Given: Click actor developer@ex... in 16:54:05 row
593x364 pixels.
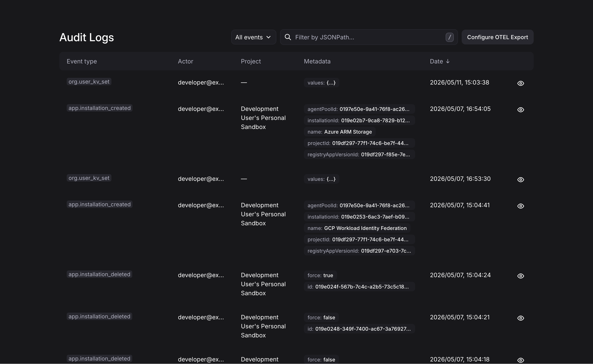Looking at the screenshot, I should 201,109.
